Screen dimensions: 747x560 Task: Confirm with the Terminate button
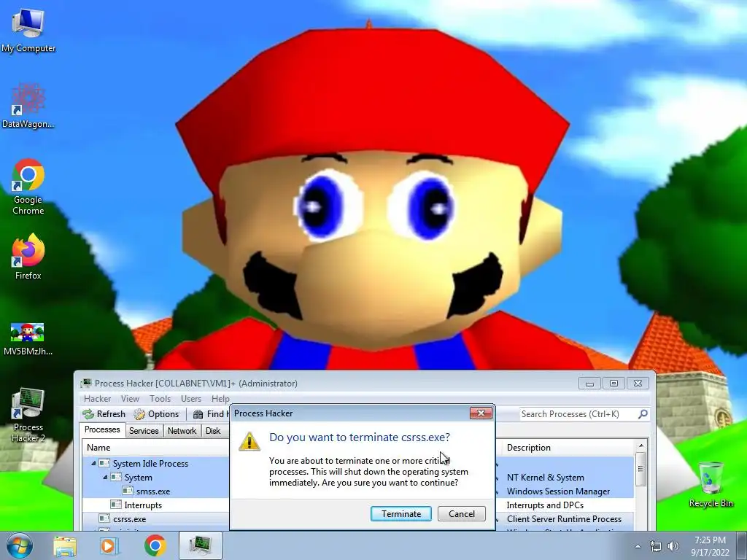[x=401, y=514]
